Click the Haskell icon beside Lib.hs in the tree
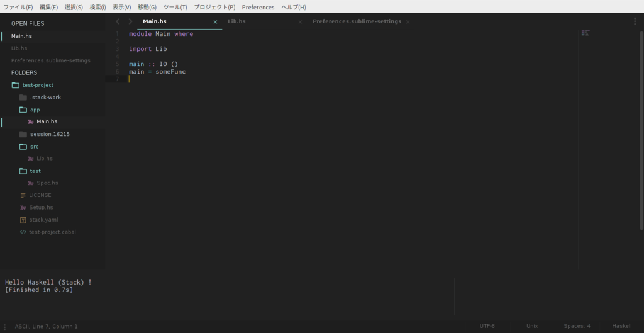The image size is (644, 333). coord(30,159)
